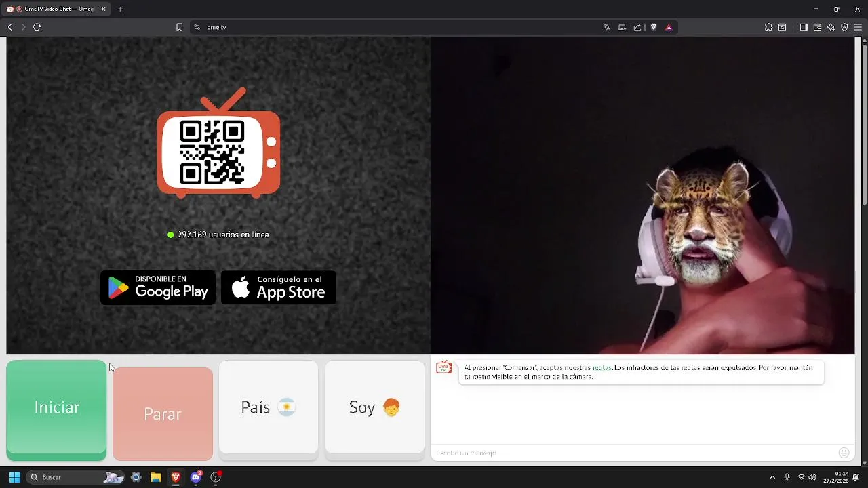Open Brave Shields lion icon
Screen dimensions: 868x488
click(x=654, y=27)
